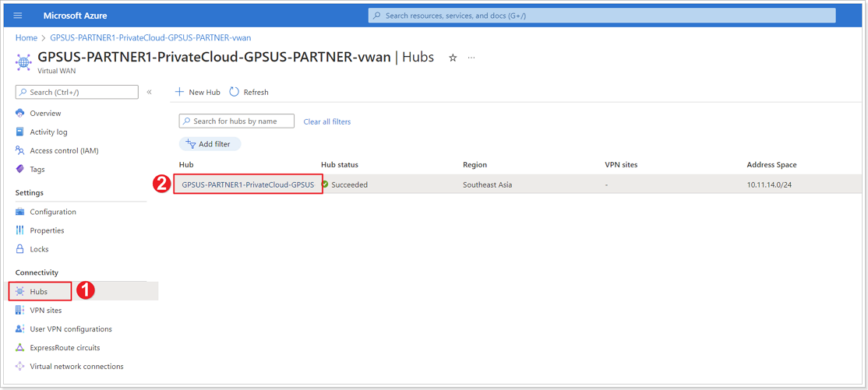The image size is (868, 390).
Task: Click the green Succeeded checkmark icon
Action: [x=325, y=184]
